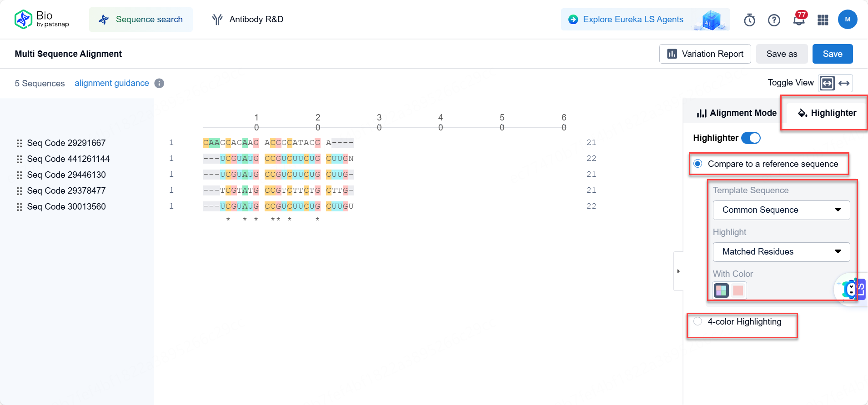The width and height of the screenshot is (868, 405).
Task: Open the Antibody R&D menu
Action: [248, 20]
